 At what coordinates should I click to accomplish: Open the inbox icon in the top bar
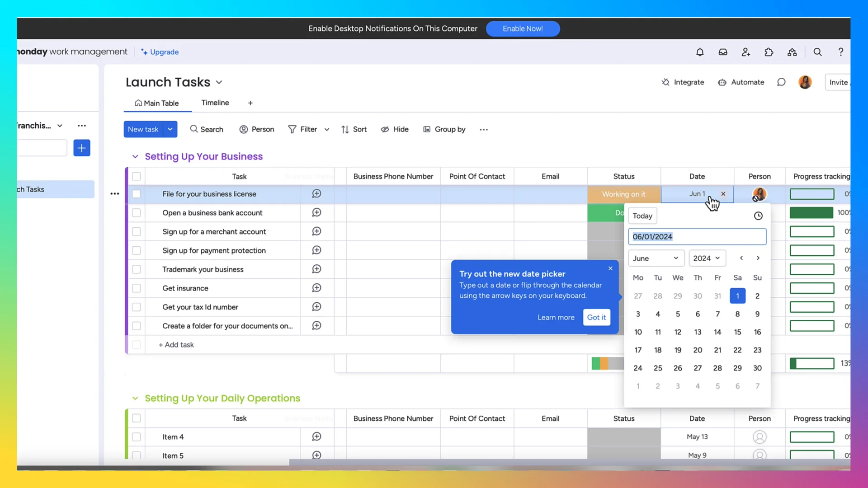pyautogui.click(x=723, y=52)
